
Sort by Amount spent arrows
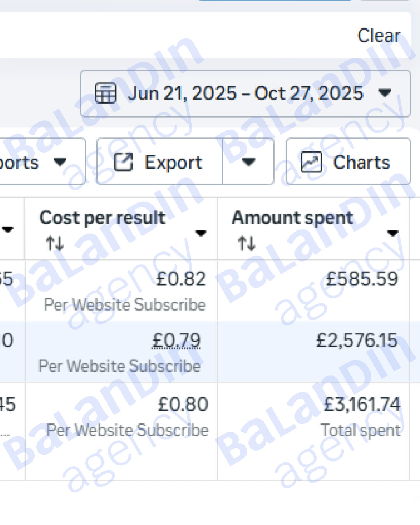click(x=247, y=244)
